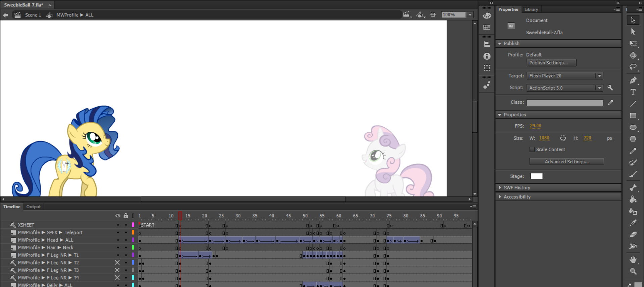Hide the XSHEET layer via visibility dot
The image size is (644, 287).
pyautogui.click(x=118, y=225)
